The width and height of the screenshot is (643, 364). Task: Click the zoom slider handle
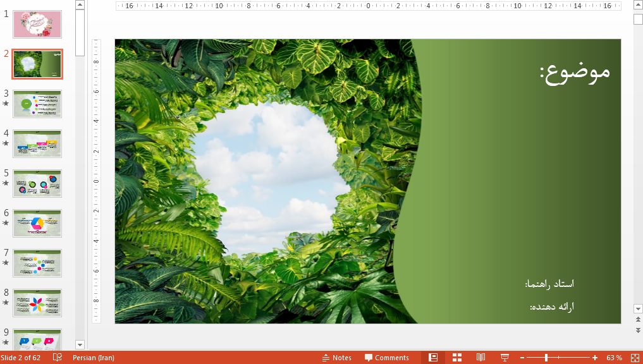point(546,358)
